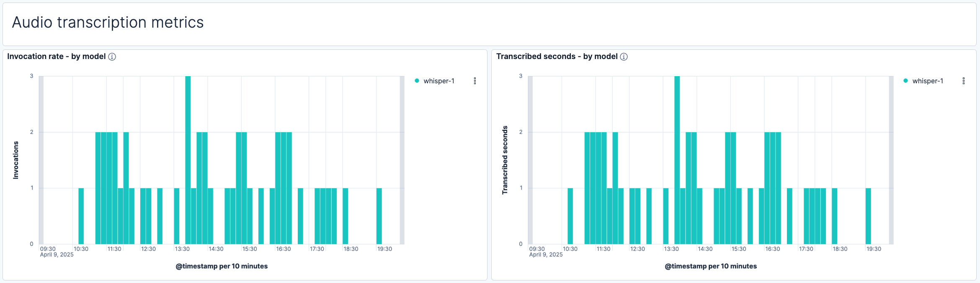Click the tallest bar in Invocation rate chart
The height and width of the screenshot is (283, 980).
[188, 159]
